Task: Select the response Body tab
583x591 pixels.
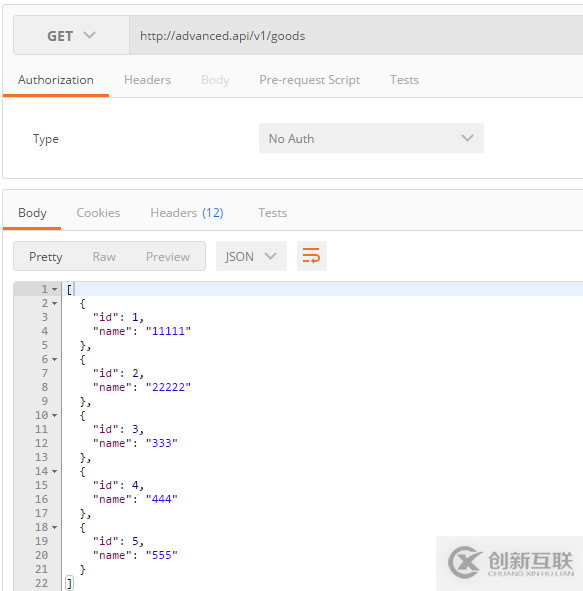Action: coord(32,213)
